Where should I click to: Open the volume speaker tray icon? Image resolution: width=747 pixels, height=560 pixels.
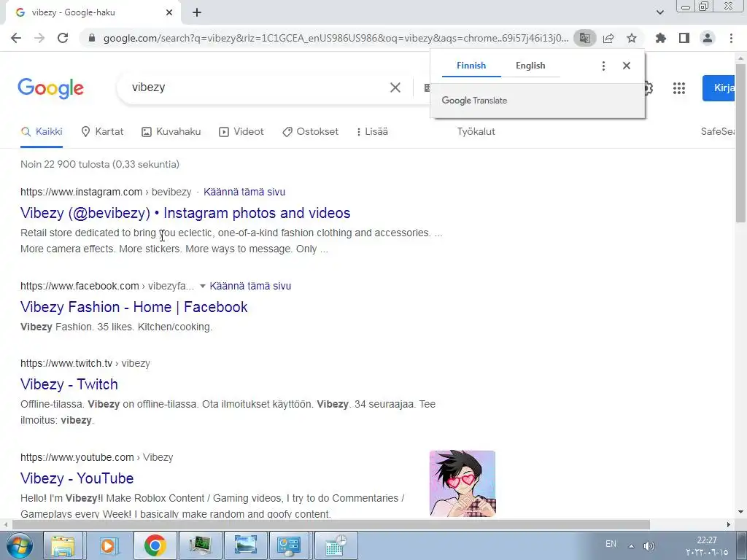click(x=649, y=546)
